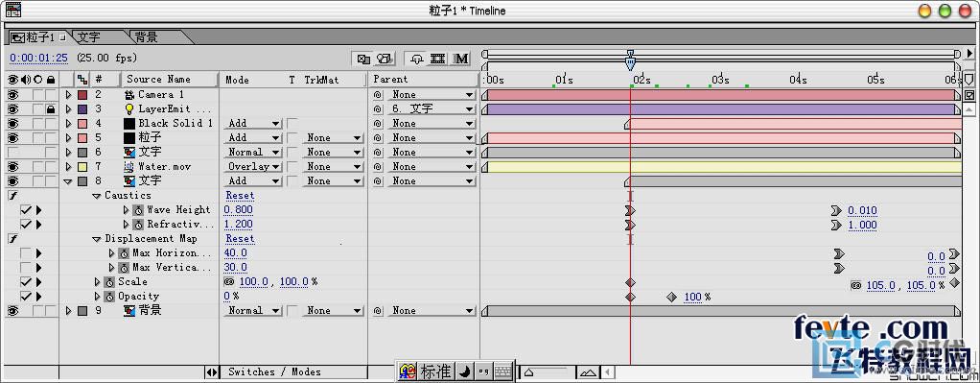Toggle Max Horizontal stopwatch
This screenshot has height=383, width=980.
tap(124, 253)
